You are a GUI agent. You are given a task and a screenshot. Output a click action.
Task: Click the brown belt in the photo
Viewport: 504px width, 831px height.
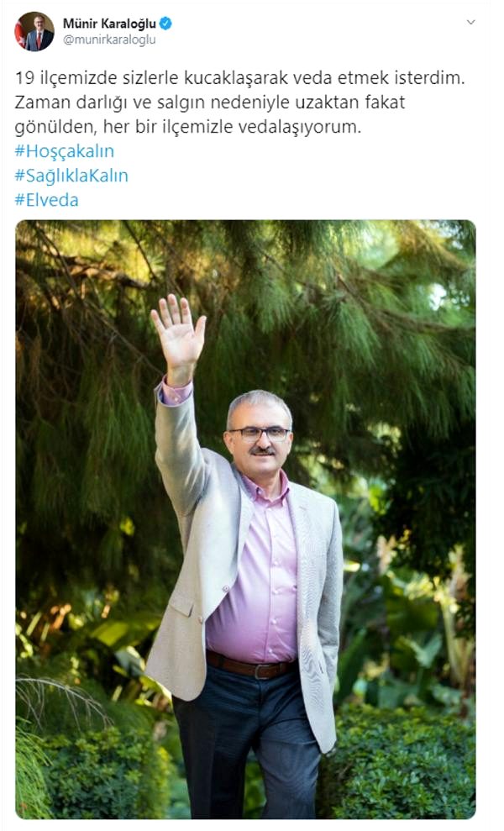coord(249,666)
